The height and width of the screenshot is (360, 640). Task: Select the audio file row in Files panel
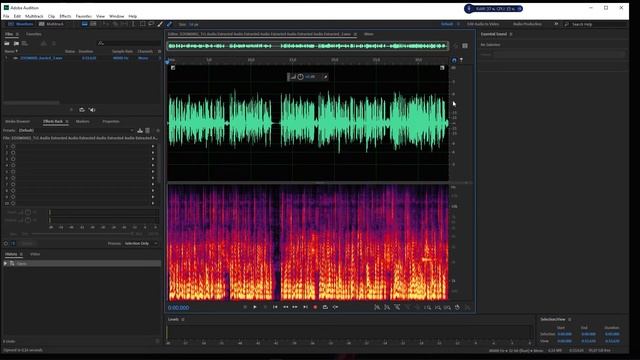click(x=82, y=58)
